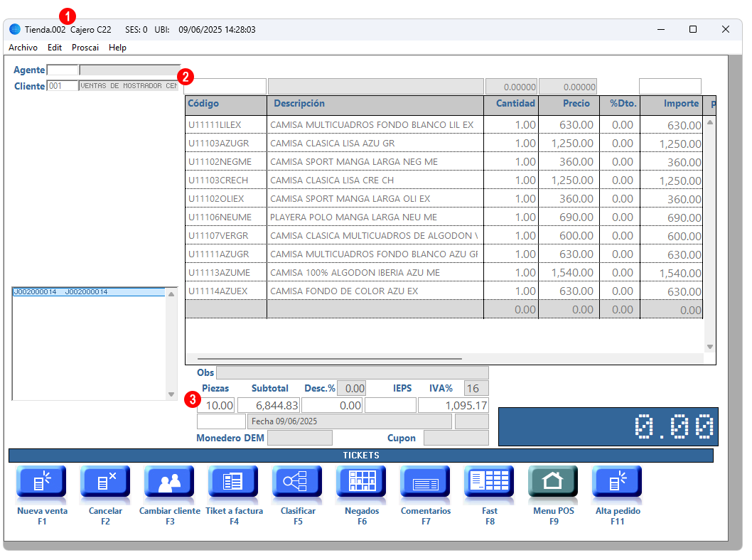Screen dimensions: 752x560
Task: Open the Help menu
Action: pyautogui.click(x=117, y=48)
